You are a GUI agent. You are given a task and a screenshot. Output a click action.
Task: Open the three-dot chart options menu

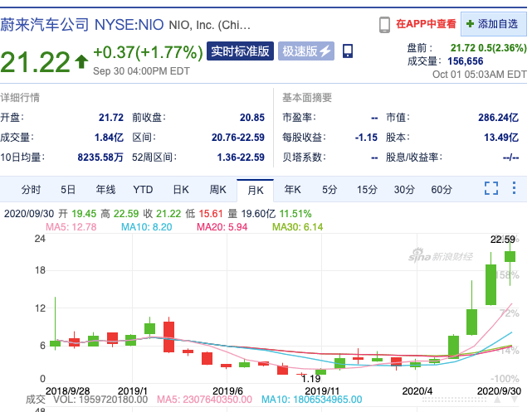[515, 187]
